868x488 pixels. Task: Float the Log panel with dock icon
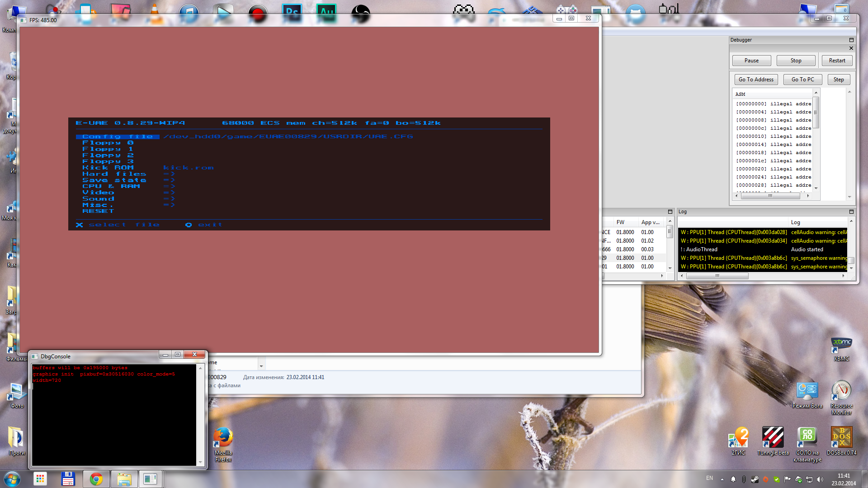851,211
